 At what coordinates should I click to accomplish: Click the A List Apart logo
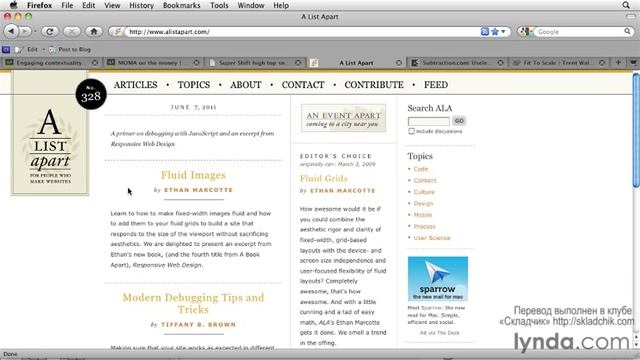tap(50, 146)
